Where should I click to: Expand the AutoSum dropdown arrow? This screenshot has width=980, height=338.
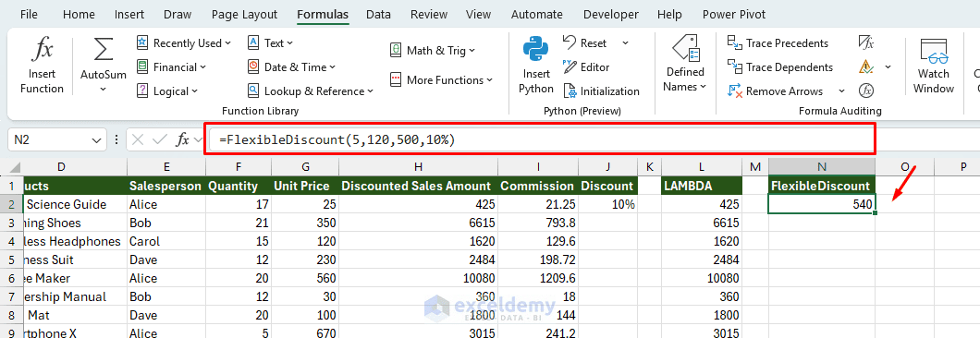(104, 90)
